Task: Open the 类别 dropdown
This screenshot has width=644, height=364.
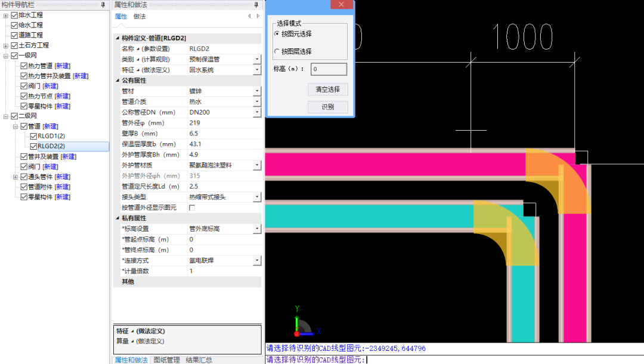Action: click(257, 59)
